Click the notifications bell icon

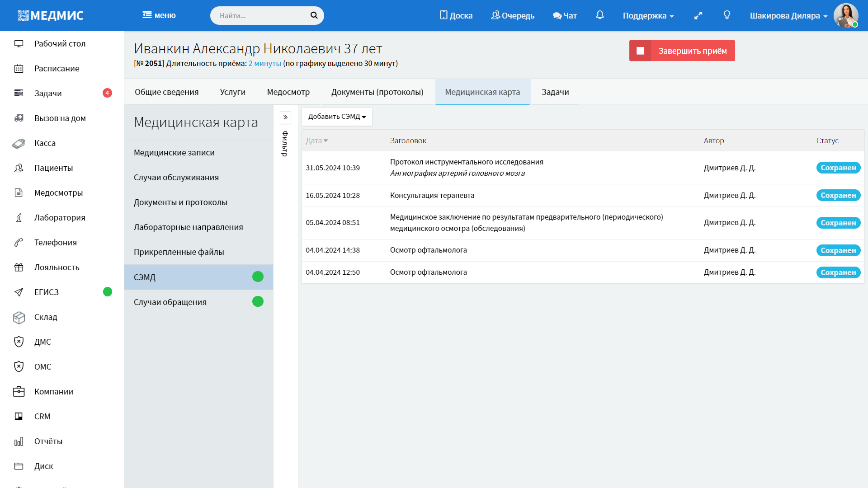599,15
